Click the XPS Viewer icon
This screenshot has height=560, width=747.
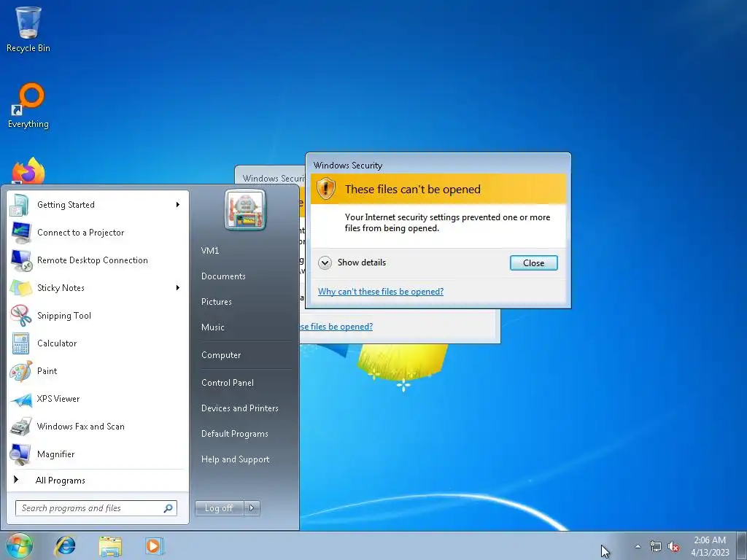click(21, 399)
